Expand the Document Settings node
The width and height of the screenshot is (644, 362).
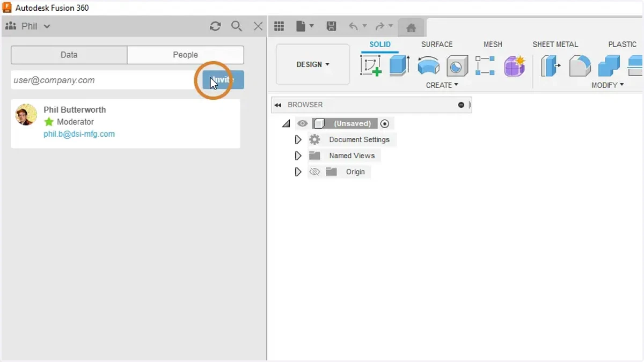(298, 139)
